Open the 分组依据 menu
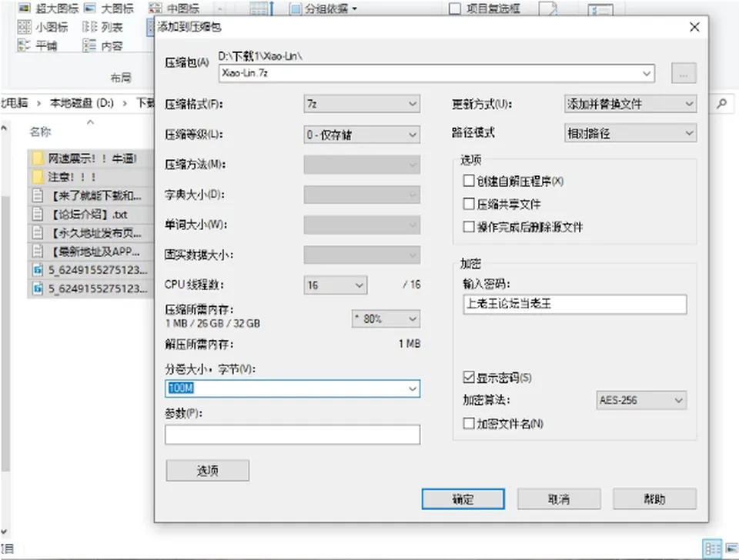 coord(323,8)
